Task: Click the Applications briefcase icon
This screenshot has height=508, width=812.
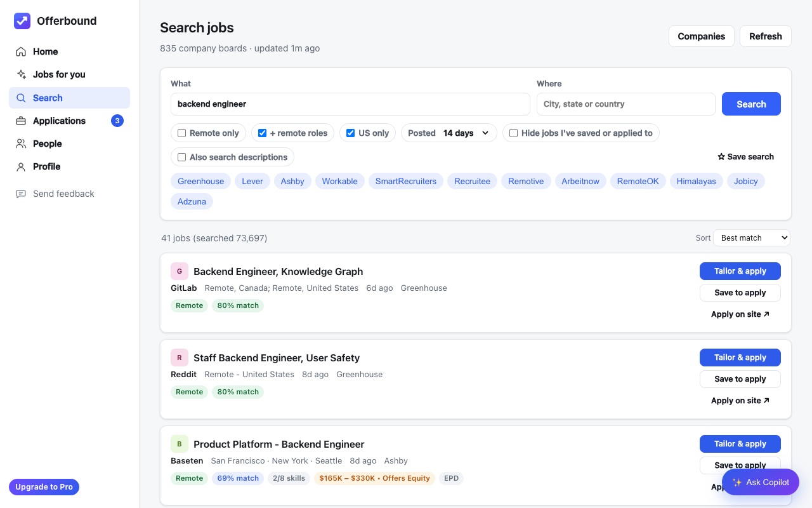Action: [21, 121]
